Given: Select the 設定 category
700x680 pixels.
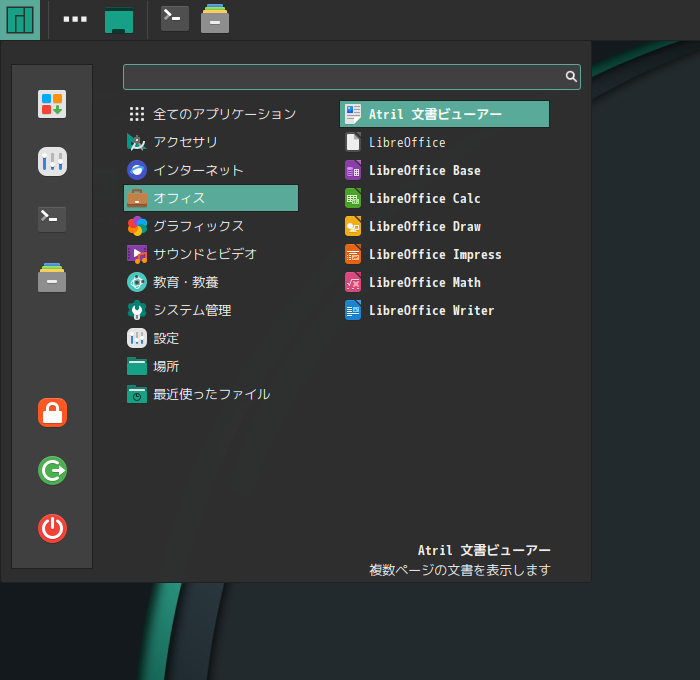Looking at the screenshot, I should 211,338.
